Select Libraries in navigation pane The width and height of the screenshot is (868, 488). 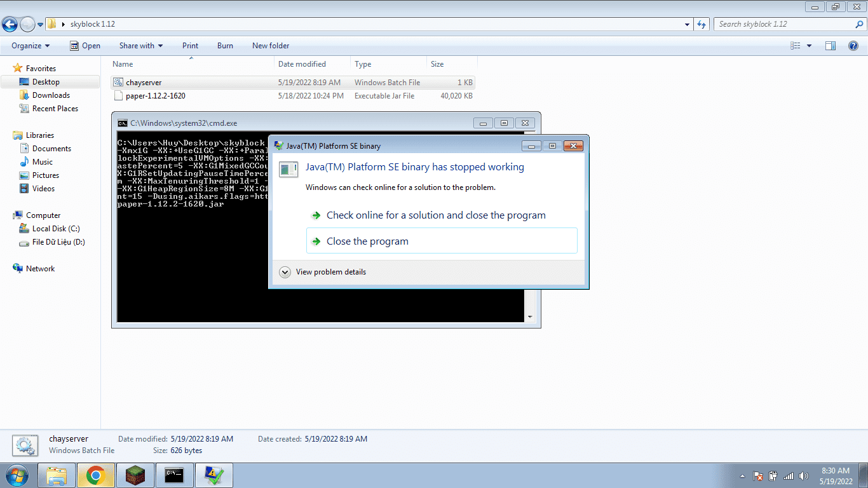pos(40,135)
